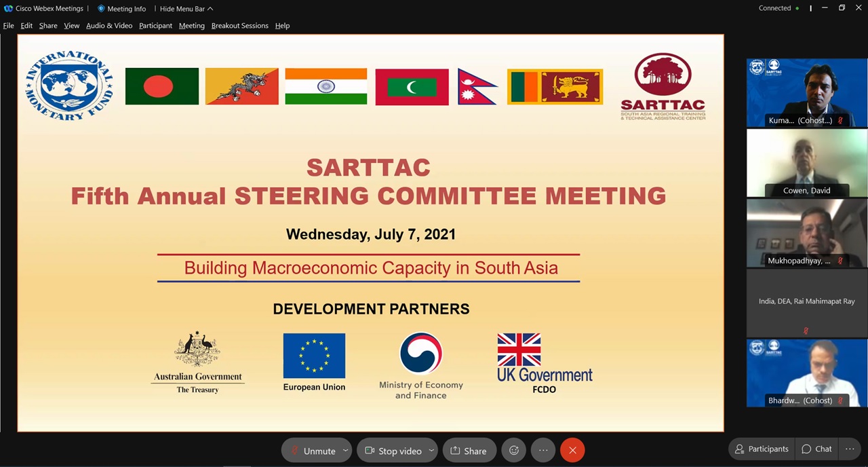
Task: Open more options ellipsis in control bar
Action: coord(543,451)
